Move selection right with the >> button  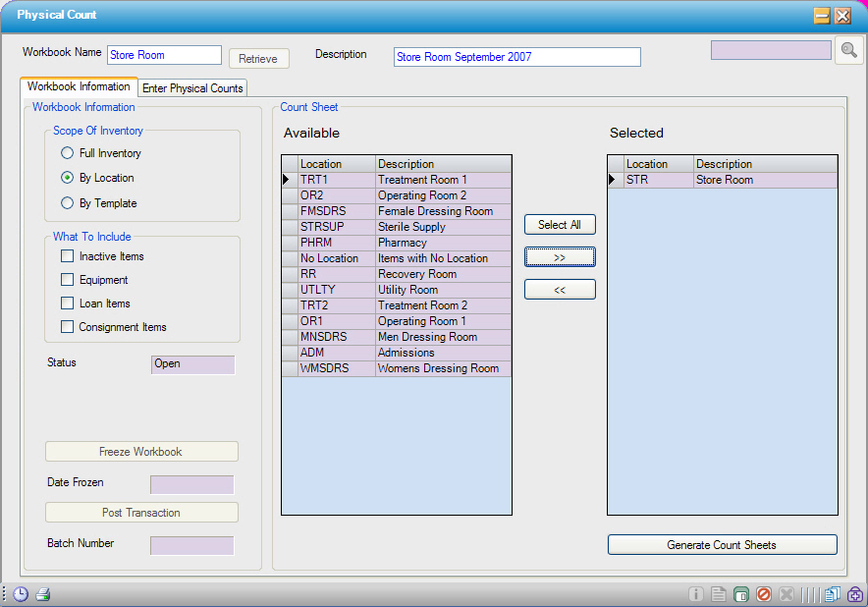pos(560,257)
